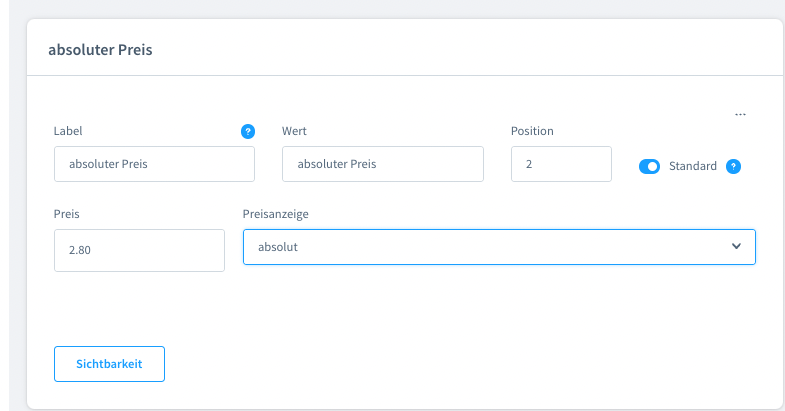Image resolution: width=785 pixels, height=411 pixels.
Task: Click the "Preis" field caption
Action: [68, 213]
